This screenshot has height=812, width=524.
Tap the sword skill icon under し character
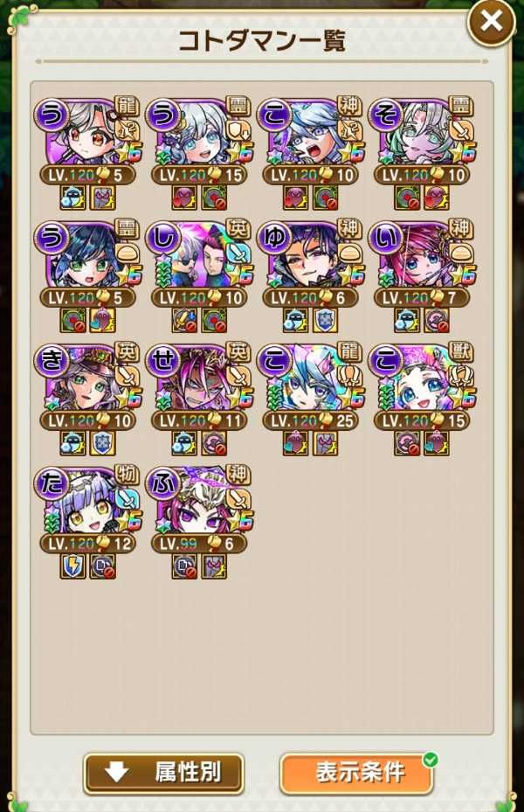click(184, 320)
